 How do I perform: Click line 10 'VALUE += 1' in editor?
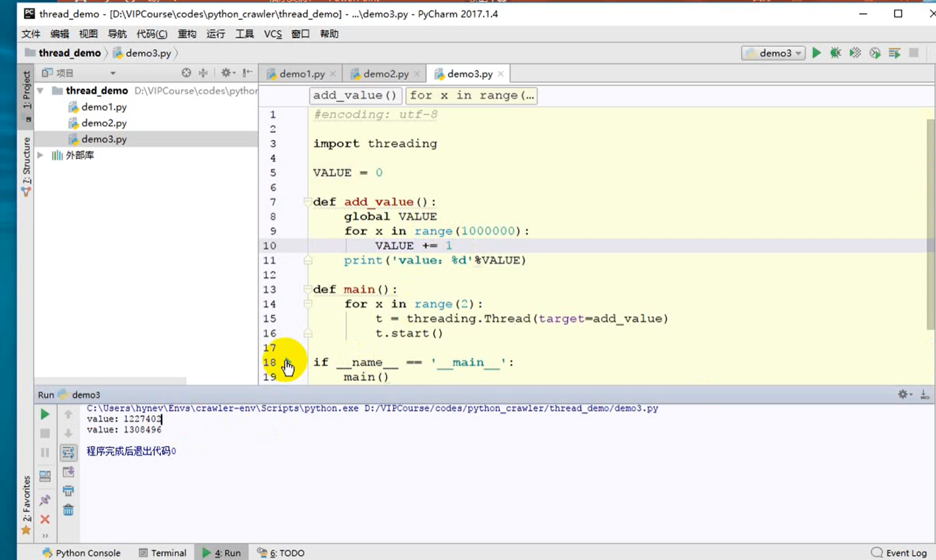[x=413, y=246]
